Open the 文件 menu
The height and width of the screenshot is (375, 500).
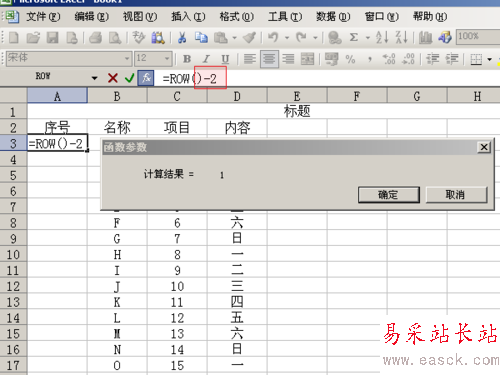[43, 17]
